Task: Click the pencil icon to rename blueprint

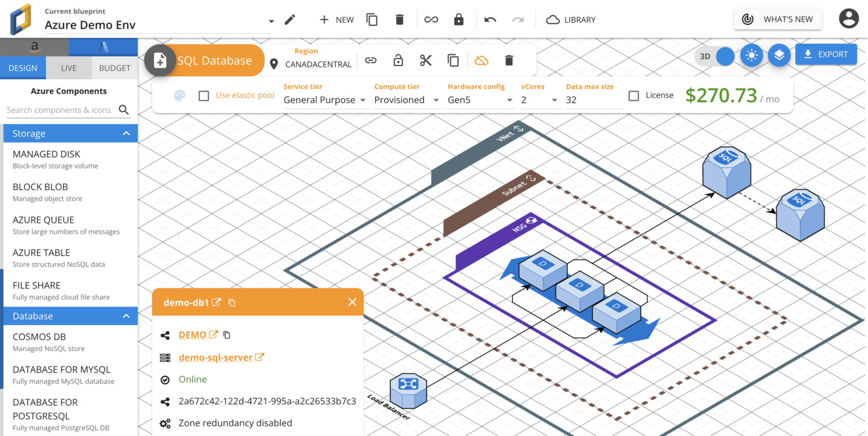Action: [289, 19]
